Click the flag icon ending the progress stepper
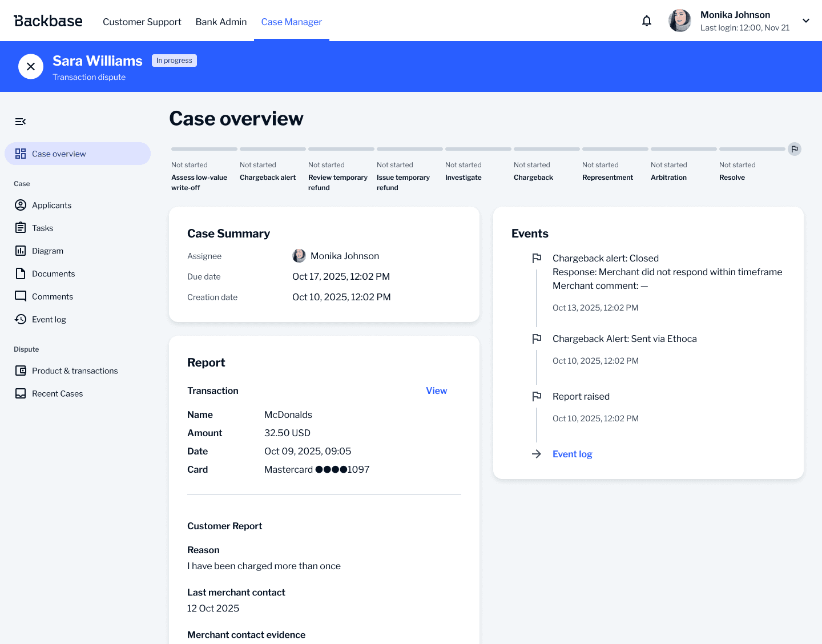Screen dimensions: 822x644 (x=794, y=149)
